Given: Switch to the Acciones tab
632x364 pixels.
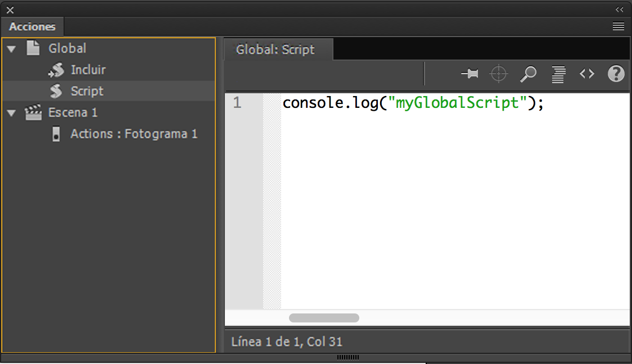Looking at the screenshot, I should click(x=31, y=26).
